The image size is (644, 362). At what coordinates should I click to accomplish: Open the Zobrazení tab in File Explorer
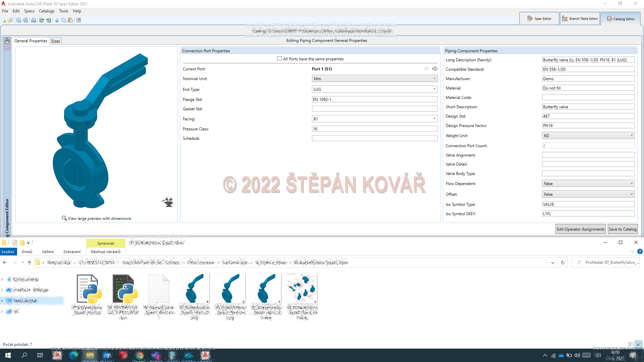coord(72,252)
